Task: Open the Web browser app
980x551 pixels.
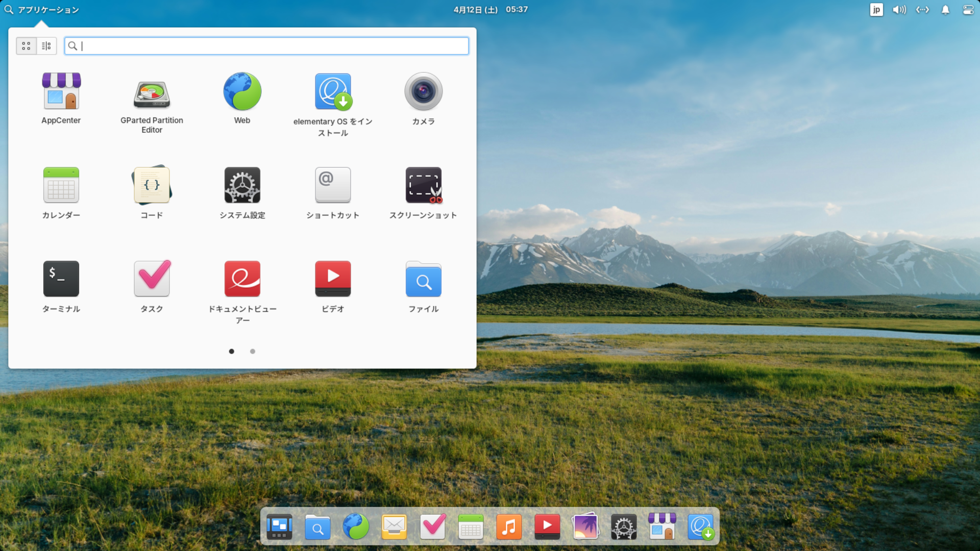Action: pos(242,92)
